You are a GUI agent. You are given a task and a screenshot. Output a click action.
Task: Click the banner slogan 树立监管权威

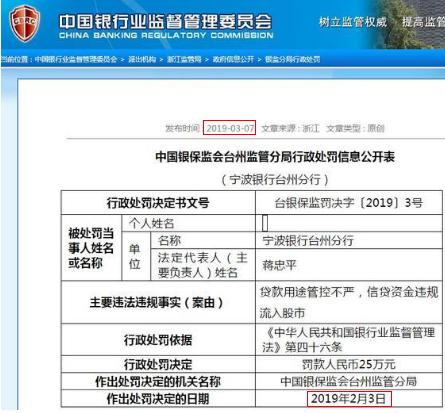tap(353, 22)
